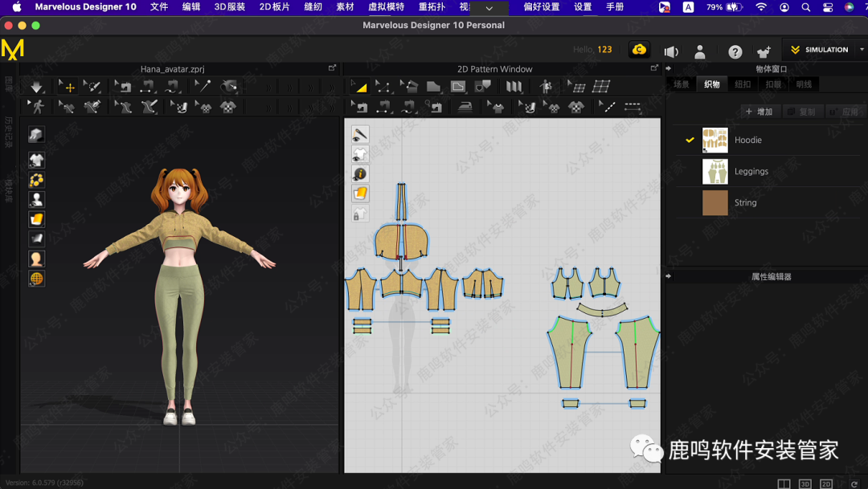Collapse the 属性编辑器 panel with its arrow

pos(669,276)
